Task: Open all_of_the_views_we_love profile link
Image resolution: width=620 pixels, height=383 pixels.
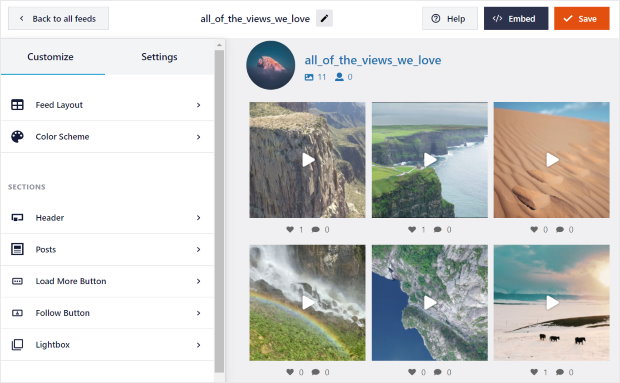Action: click(x=373, y=60)
